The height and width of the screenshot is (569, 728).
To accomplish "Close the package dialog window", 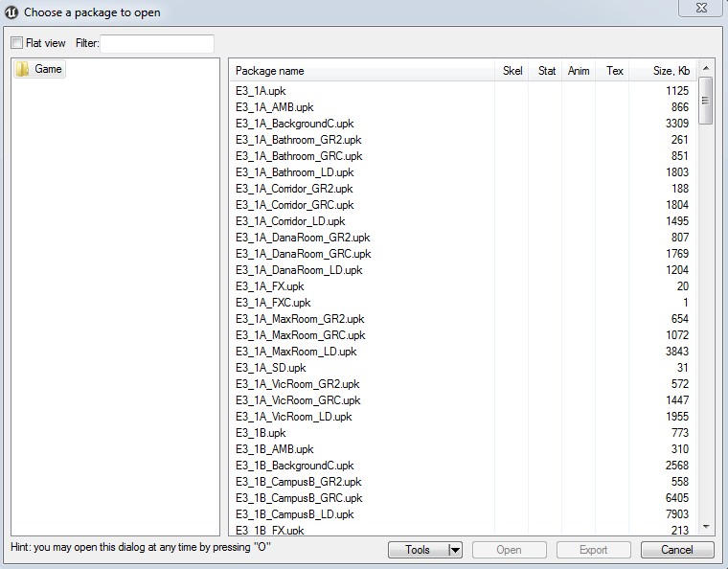I will click(701, 8).
